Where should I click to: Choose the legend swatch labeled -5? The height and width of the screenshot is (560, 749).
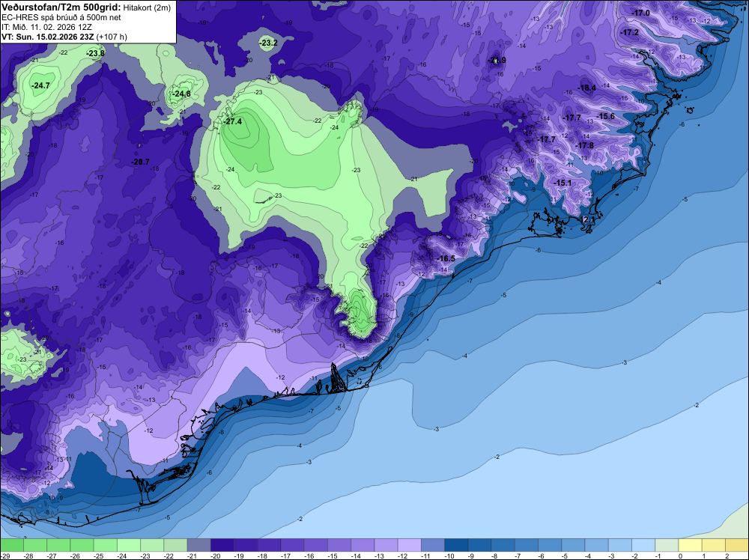573,545
